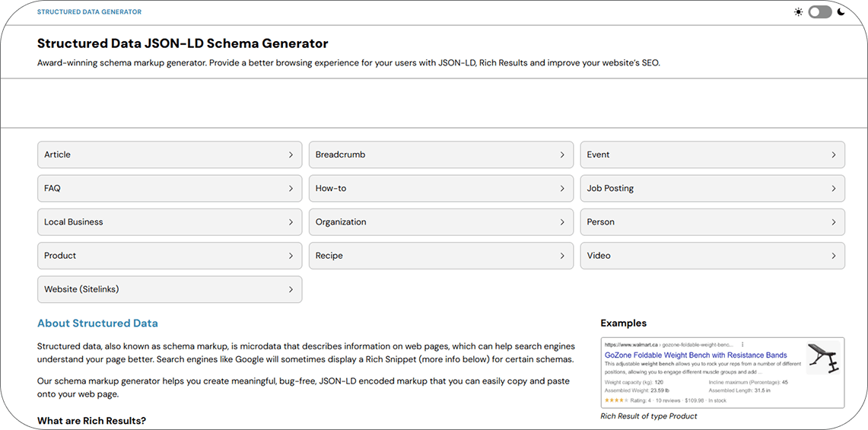Screen dimensions: 868x430
Task: Click the Breadcrumb row chevron arrow
Action: click(x=562, y=154)
